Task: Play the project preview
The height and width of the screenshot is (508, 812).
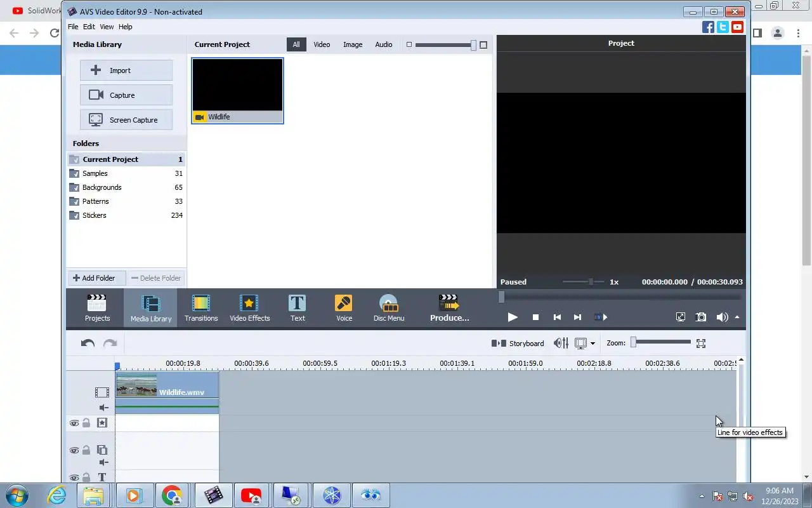Action: point(513,317)
